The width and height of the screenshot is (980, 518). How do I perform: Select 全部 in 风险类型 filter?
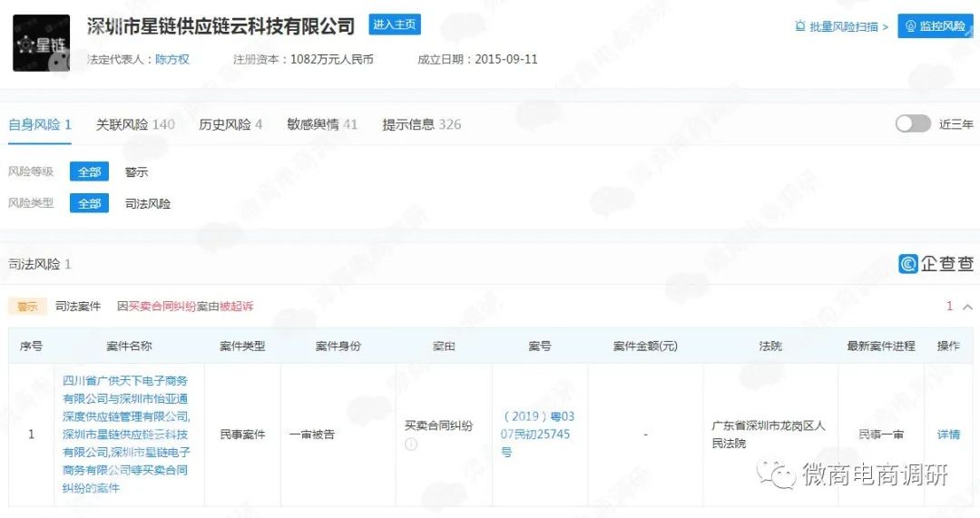pyautogui.click(x=89, y=203)
